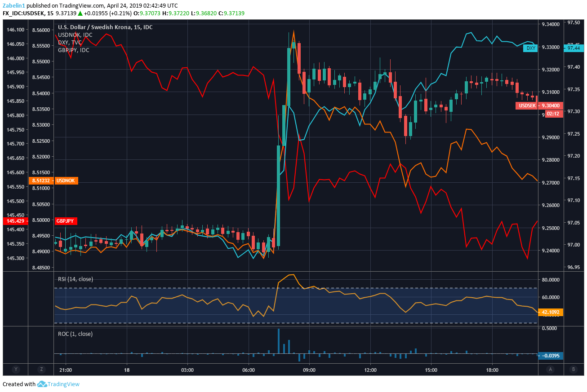Click the GBPJPY, IDC legend entry
This screenshot has height=392, width=587.
[74, 50]
